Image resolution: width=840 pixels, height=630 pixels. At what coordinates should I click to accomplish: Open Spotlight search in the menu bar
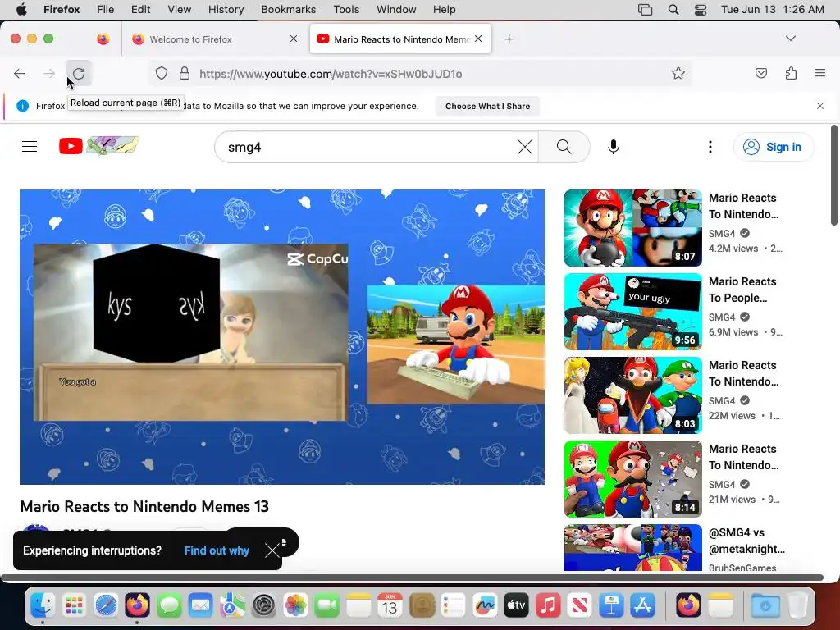[x=673, y=10]
